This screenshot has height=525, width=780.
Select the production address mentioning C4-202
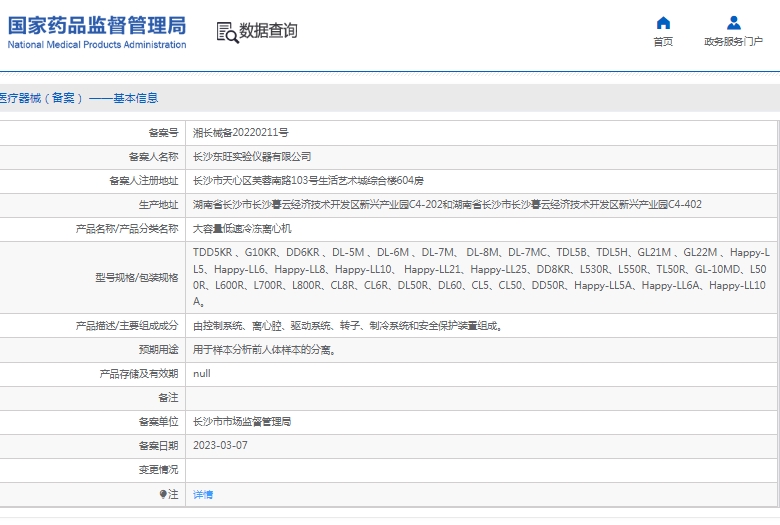coord(447,205)
